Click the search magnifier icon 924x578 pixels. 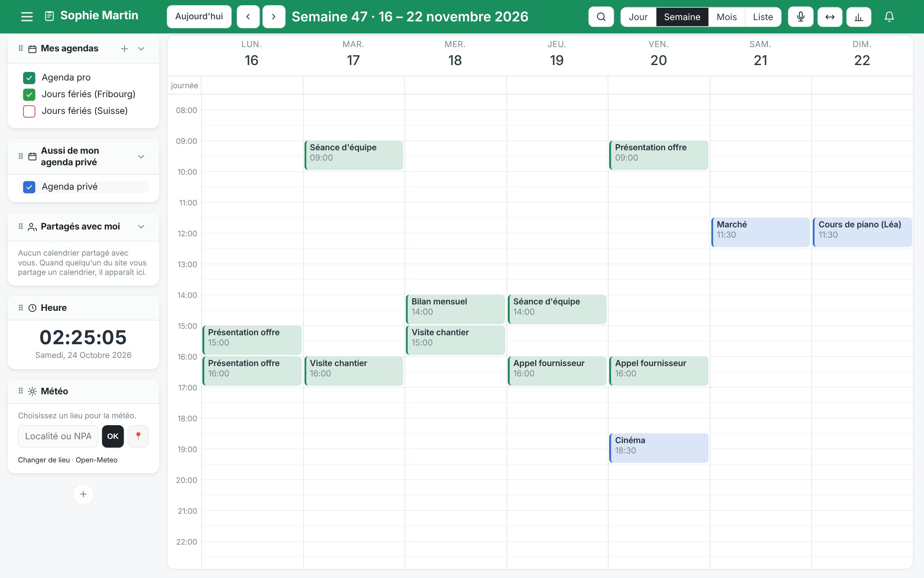click(x=601, y=17)
